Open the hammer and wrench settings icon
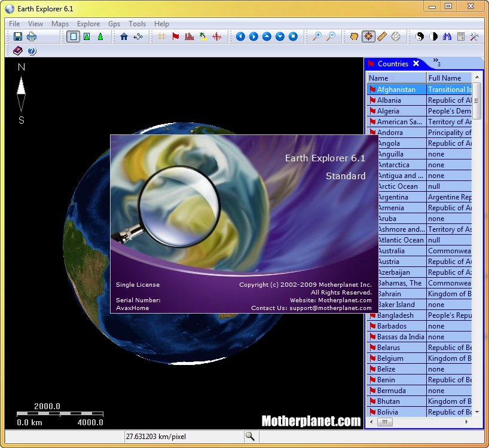Image resolution: width=489 pixels, height=448 pixels. coord(474,36)
